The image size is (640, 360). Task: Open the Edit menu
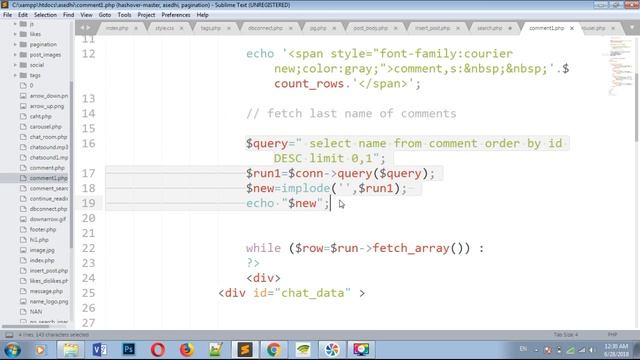click(x=23, y=15)
